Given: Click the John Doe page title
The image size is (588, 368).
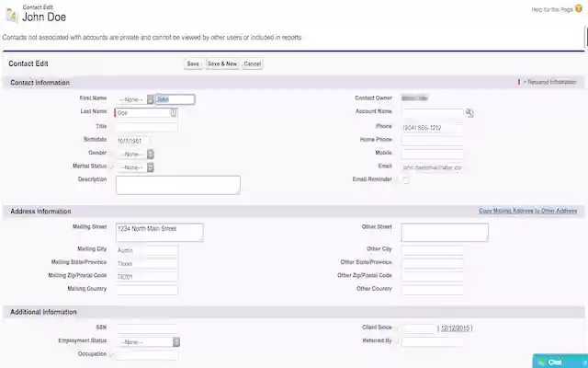Looking at the screenshot, I should coord(44,17).
